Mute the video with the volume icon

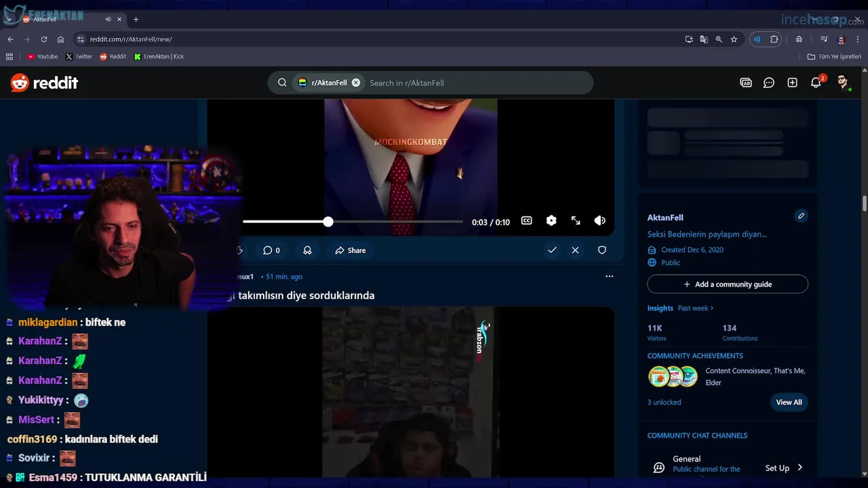click(x=600, y=220)
